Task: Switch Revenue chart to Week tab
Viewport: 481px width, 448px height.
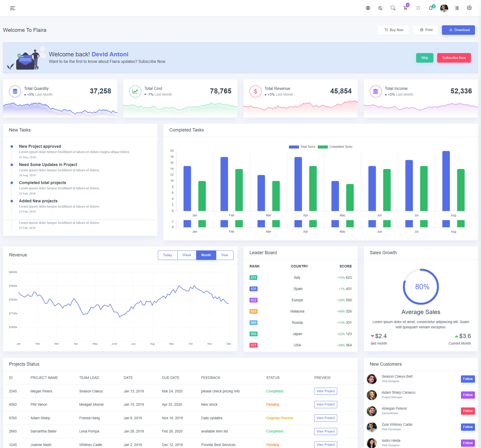Action: (187, 255)
